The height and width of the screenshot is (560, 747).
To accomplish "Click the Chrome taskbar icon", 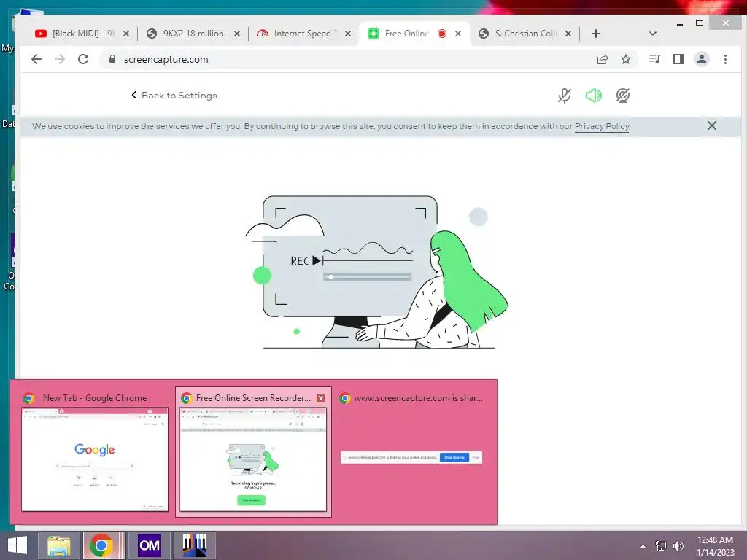I will tap(101, 545).
